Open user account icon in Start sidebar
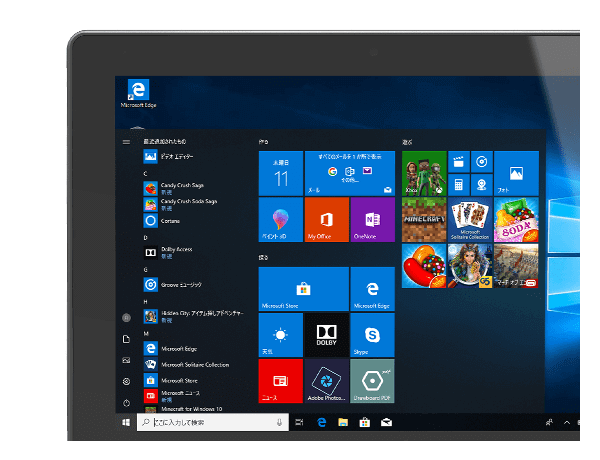 point(126,318)
